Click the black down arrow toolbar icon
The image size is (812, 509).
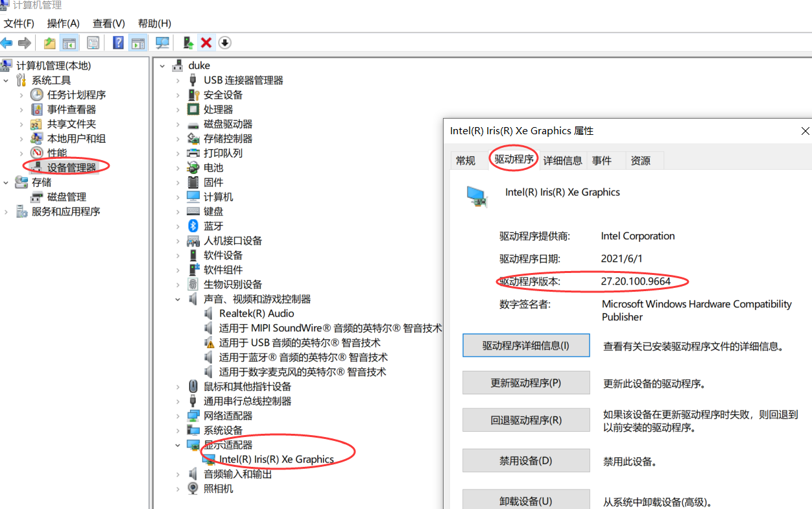(x=224, y=43)
